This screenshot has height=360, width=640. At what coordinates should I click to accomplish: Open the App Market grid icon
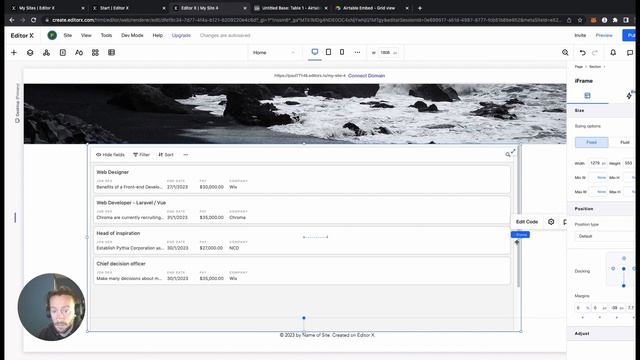(95, 52)
